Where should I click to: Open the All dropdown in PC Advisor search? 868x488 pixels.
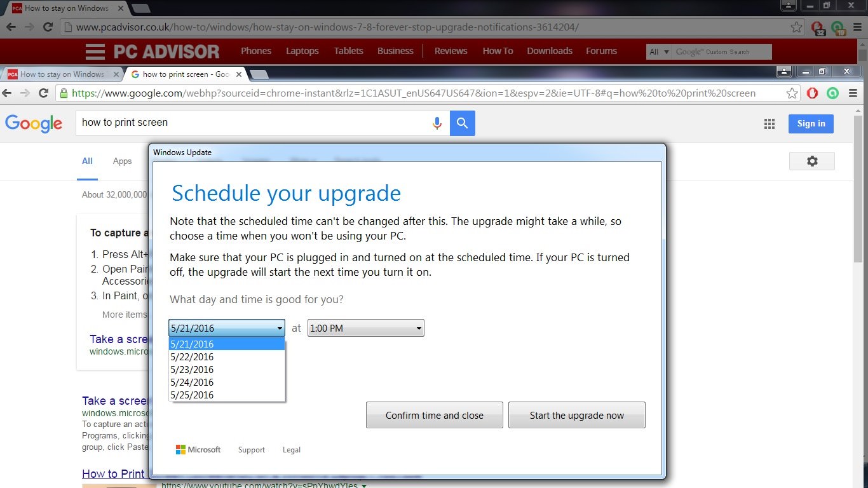659,52
